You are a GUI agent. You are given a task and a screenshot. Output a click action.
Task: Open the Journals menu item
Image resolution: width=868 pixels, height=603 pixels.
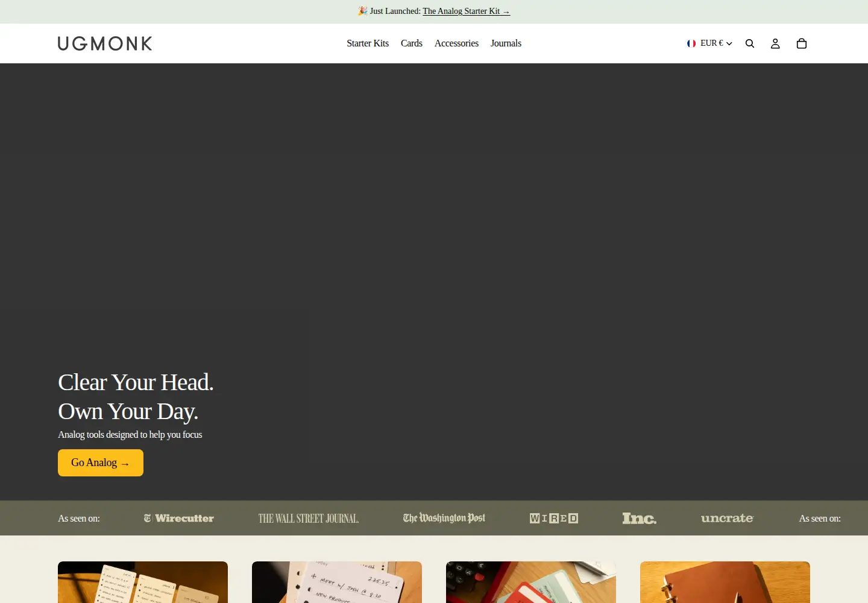(506, 43)
